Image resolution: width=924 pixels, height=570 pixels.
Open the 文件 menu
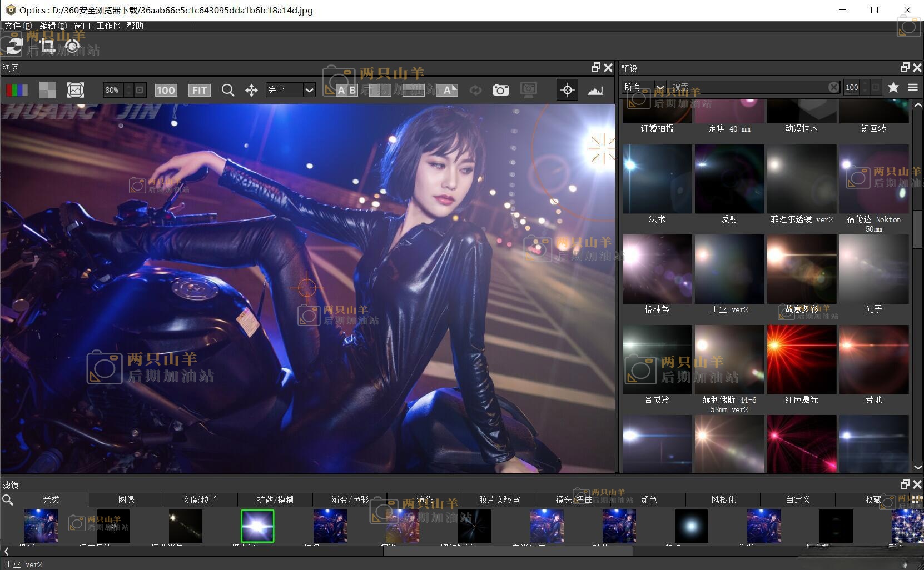click(18, 26)
